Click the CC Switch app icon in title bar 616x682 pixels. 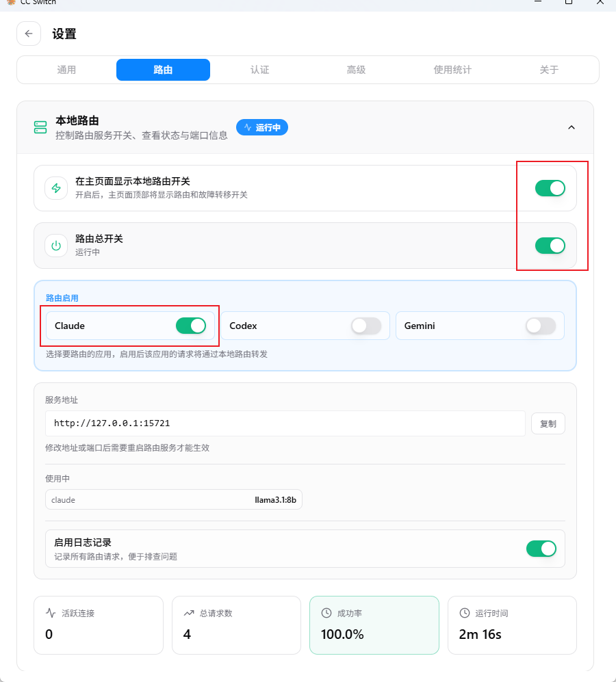pos(12,2)
